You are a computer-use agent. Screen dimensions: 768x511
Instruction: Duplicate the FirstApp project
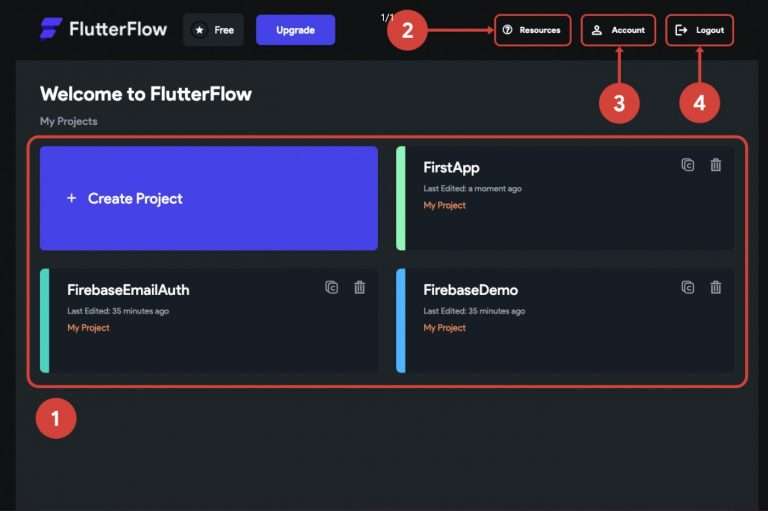(x=688, y=165)
